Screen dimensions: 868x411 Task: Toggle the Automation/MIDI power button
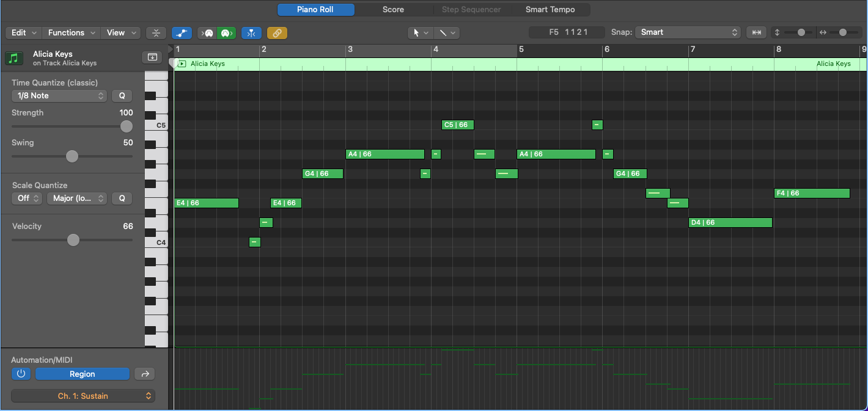(21, 373)
